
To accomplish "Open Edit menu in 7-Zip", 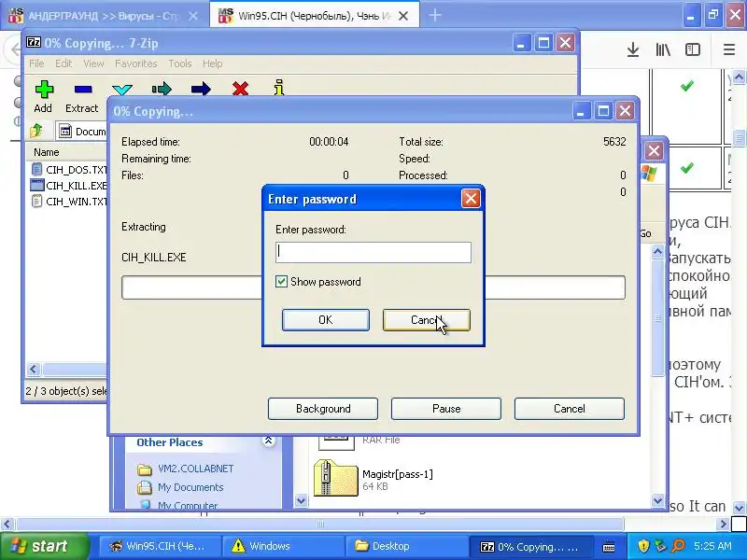I will pyautogui.click(x=63, y=63).
